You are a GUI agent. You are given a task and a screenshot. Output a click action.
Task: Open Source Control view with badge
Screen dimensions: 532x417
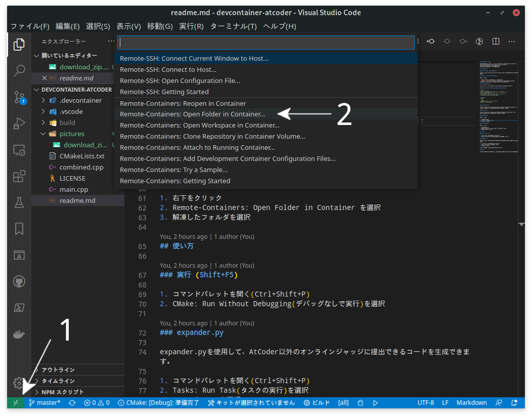click(19, 98)
